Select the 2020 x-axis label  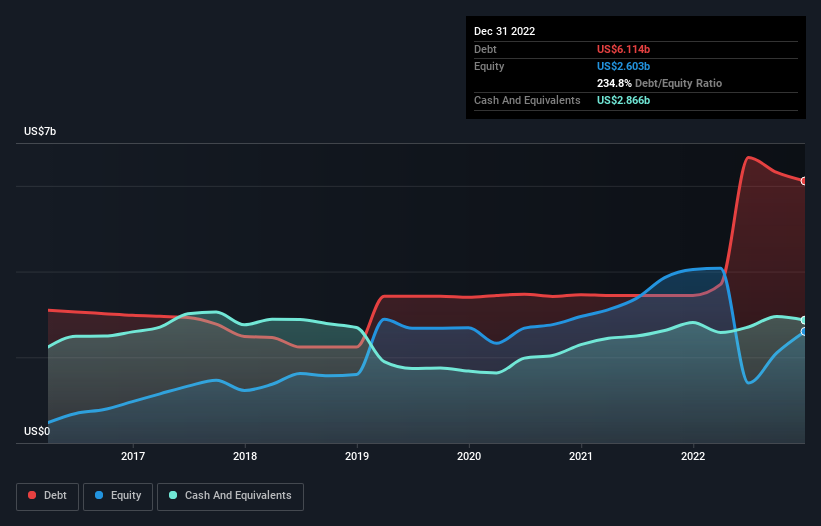coord(469,456)
